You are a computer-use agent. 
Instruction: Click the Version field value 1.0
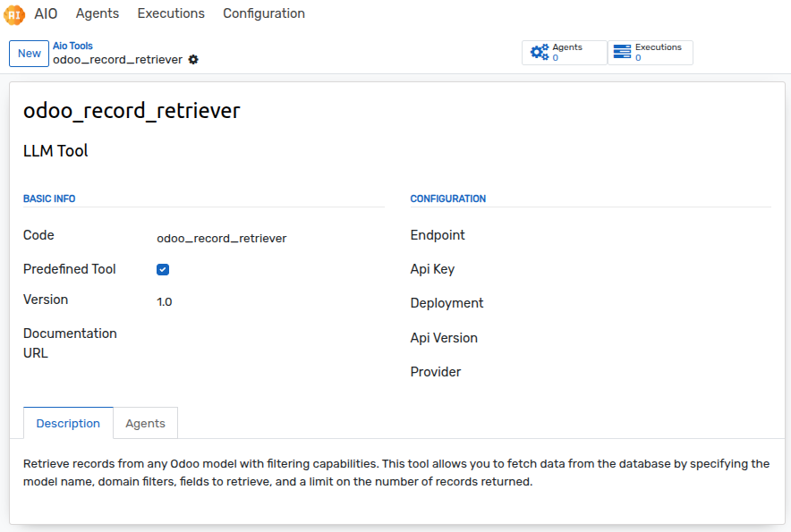(x=165, y=302)
